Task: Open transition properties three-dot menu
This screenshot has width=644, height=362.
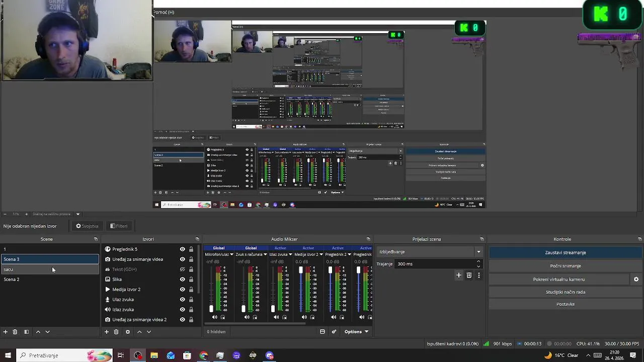Action: (479, 276)
